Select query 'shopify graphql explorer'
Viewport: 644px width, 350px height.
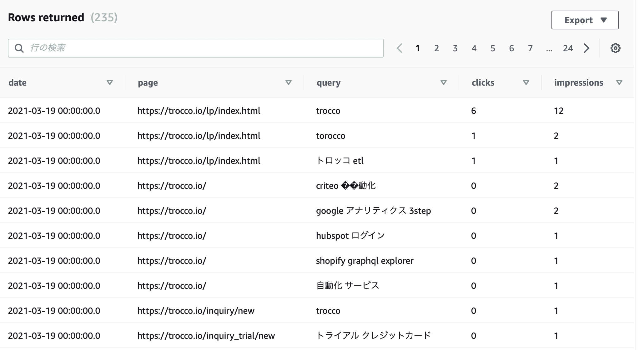pos(365,261)
